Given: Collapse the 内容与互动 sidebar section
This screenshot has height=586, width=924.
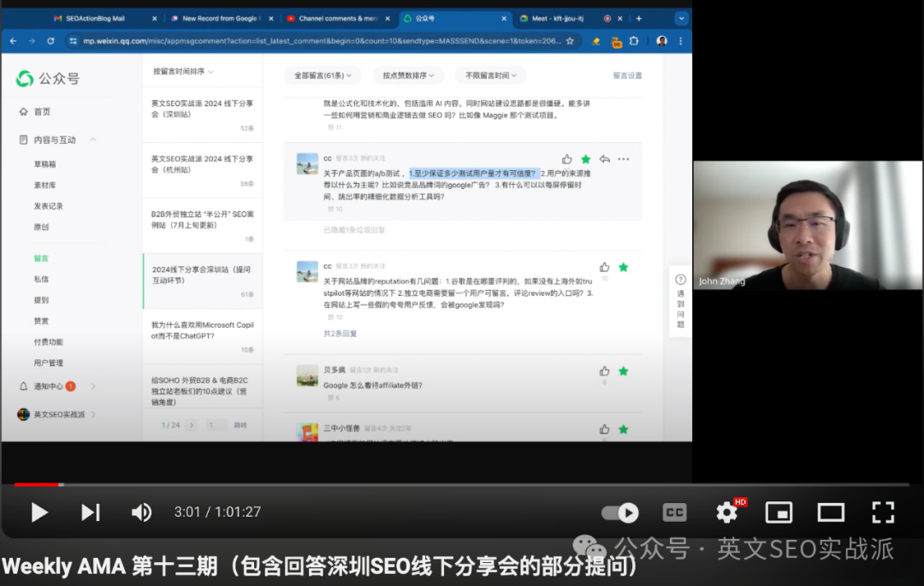Looking at the screenshot, I should pyautogui.click(x=92, y=139).
